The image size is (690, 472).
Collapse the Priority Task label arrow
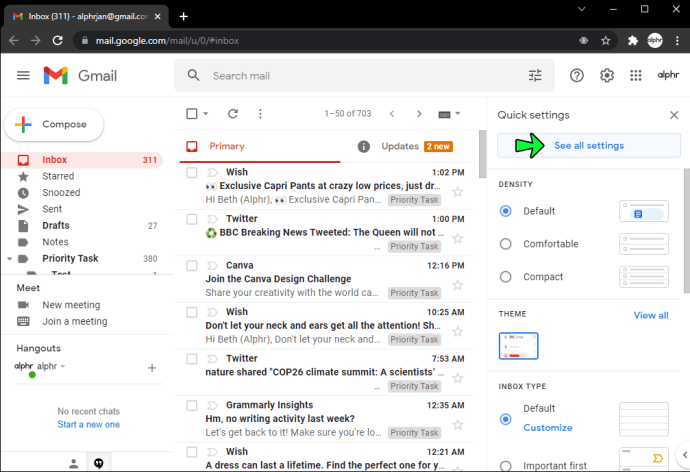pos(9,259)
